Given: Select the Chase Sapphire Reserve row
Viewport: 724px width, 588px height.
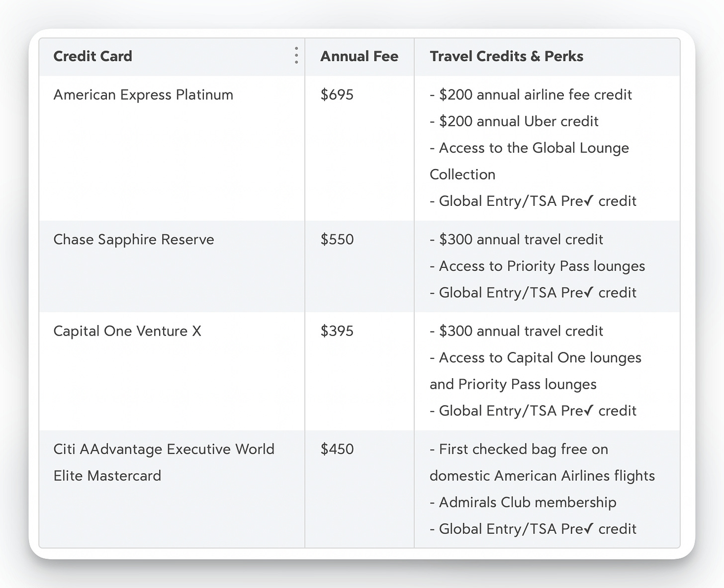Looking at the screenshot, I should pyautogui.click(x=133, y=239).
